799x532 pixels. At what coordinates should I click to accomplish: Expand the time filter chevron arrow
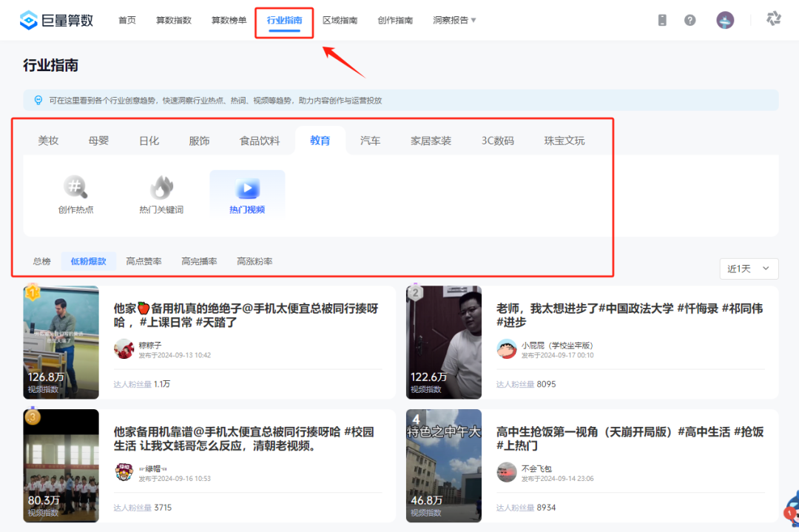767,269
